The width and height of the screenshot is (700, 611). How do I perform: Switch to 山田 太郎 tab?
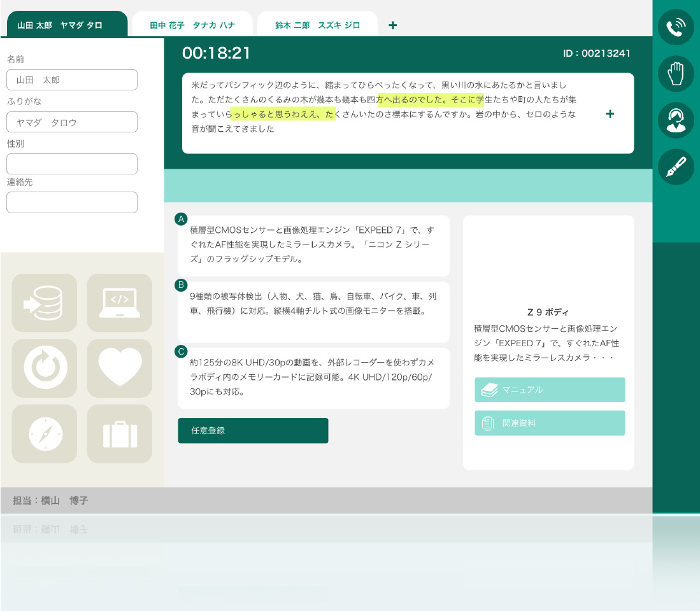coord(68,25)
